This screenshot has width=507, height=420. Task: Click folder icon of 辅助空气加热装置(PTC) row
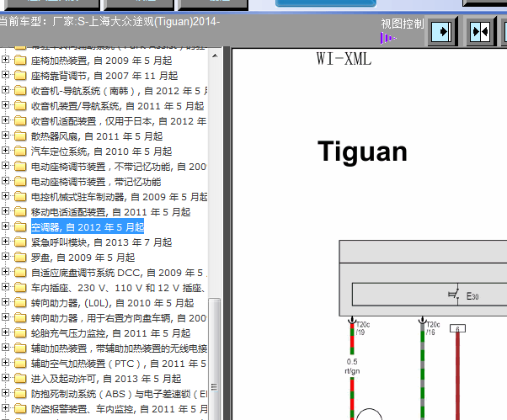tap(20, 364)
